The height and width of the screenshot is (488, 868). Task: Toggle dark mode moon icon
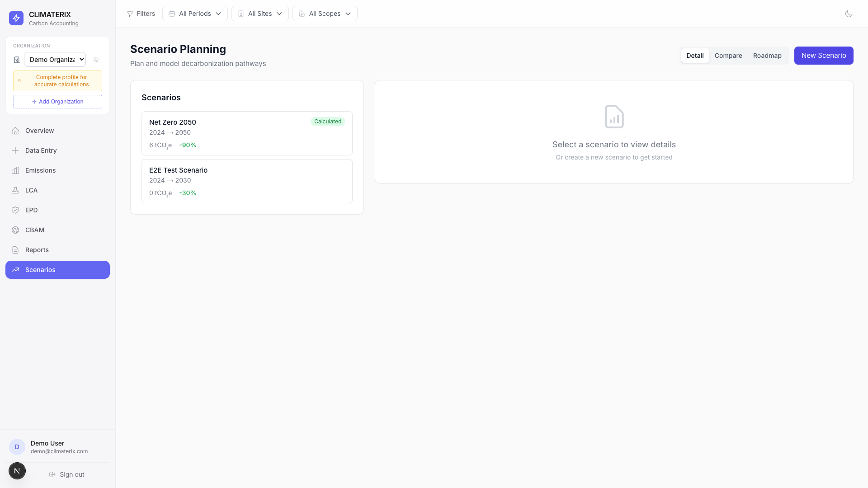coord(849,14)
